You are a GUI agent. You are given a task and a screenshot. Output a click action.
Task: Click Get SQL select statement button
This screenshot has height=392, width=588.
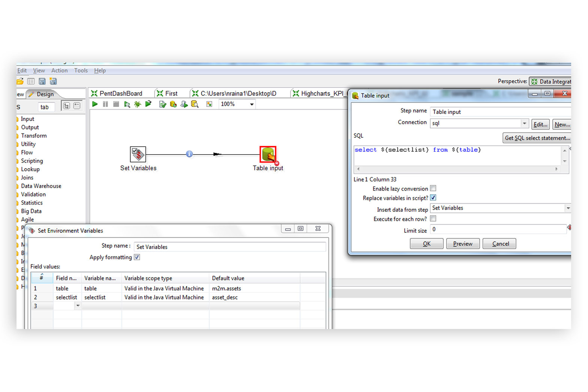coord(537,138)
